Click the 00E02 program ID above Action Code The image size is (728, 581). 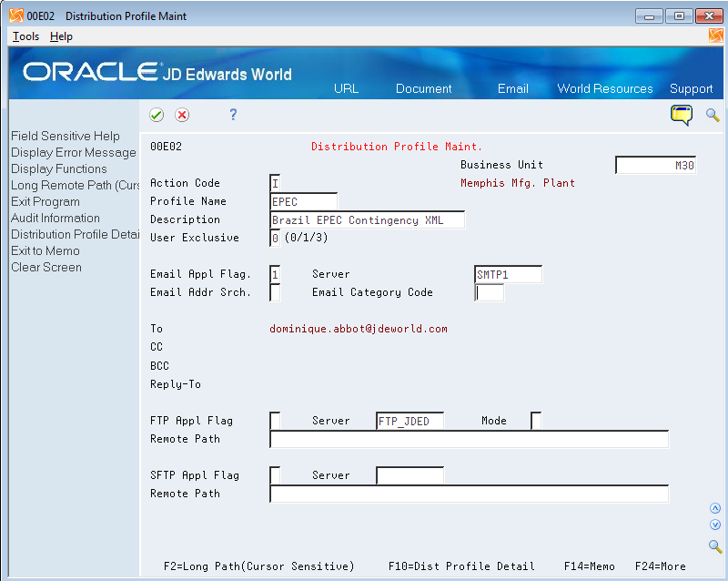coord(166,147)
